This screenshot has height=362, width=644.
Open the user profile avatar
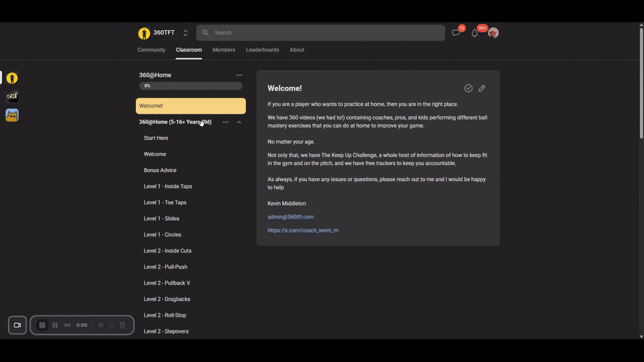click(493, 33)
